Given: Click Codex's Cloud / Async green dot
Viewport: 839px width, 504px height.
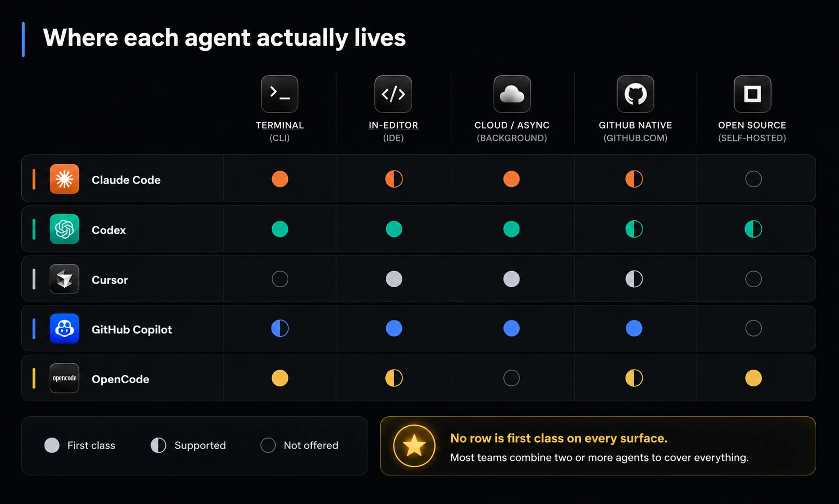Looking at the screenshot, I should tap(511, 229).
